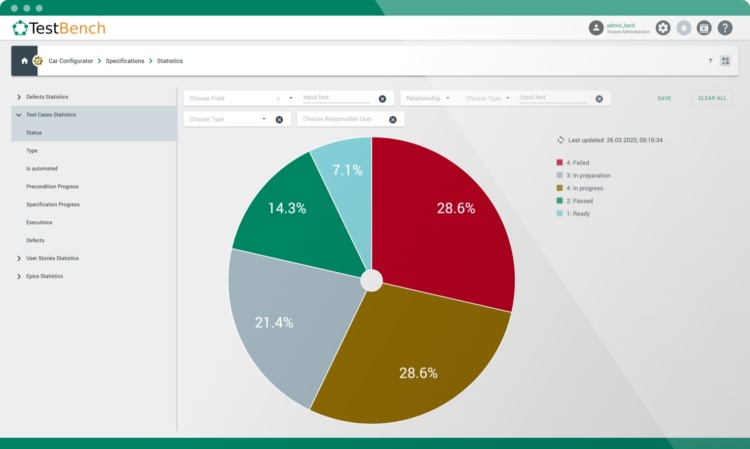Click input text field in Relationship filter
Viewport: 750px width, 449px height.
pyautogui.click(x=553, y=98)
